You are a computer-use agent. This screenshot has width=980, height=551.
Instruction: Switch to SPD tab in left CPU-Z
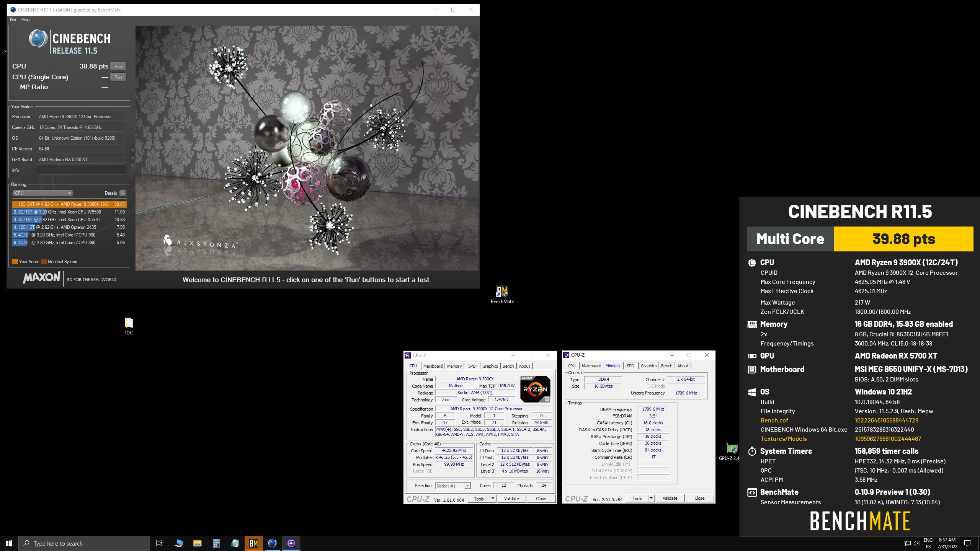(472, 366)
